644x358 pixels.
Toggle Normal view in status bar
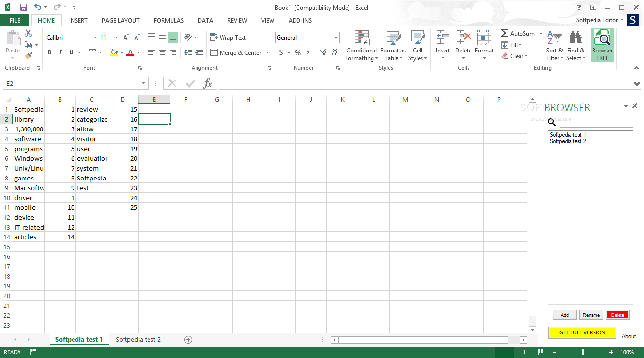504,352
